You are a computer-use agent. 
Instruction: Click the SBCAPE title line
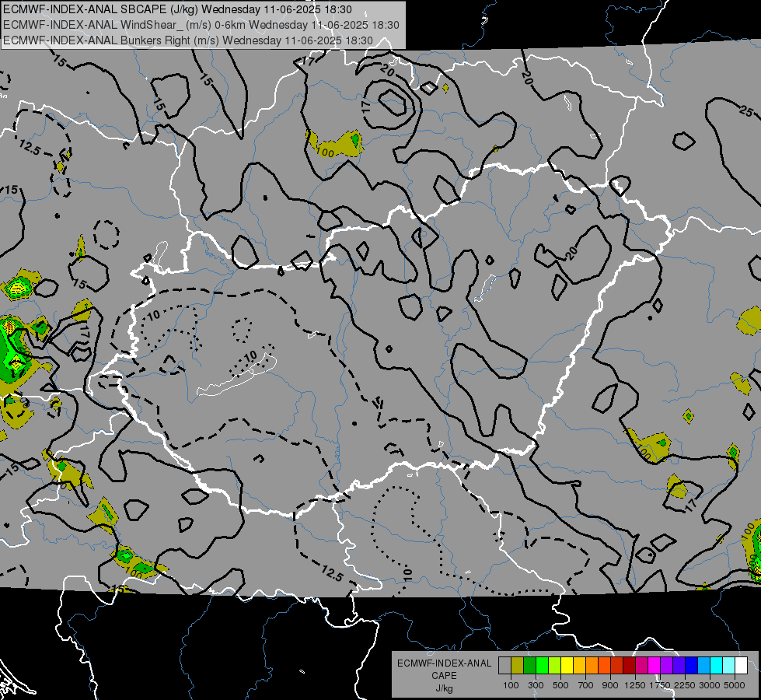178,9
